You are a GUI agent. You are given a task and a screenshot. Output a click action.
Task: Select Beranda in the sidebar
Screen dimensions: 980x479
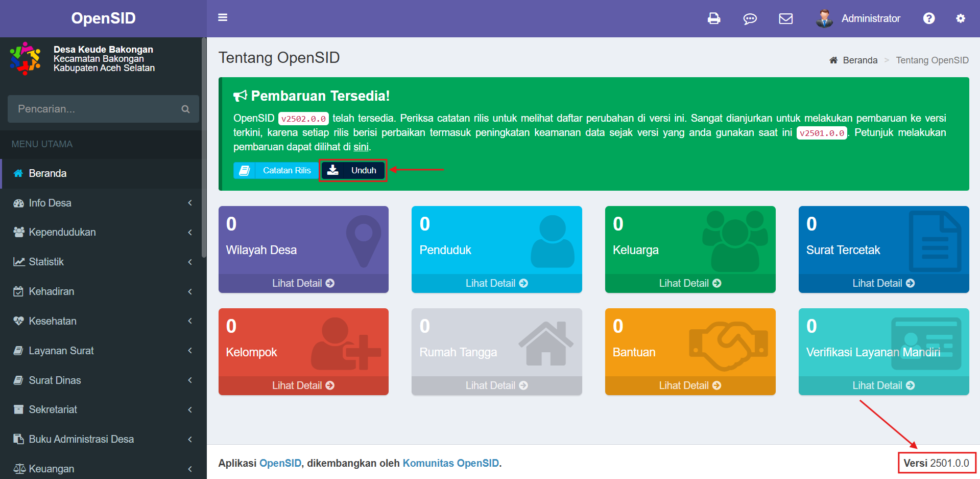(x=47, y=173)
